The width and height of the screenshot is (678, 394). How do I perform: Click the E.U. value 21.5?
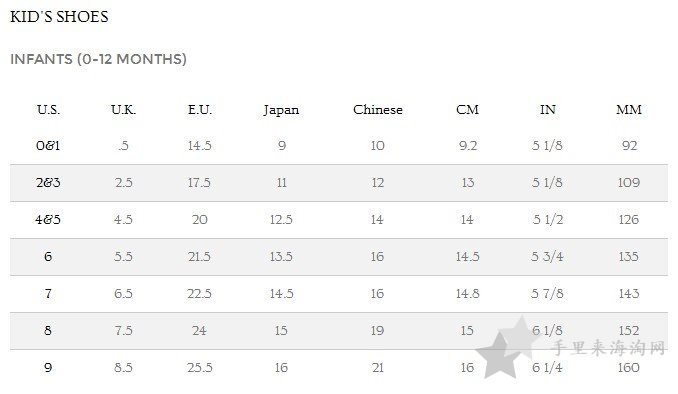point(199,256)
